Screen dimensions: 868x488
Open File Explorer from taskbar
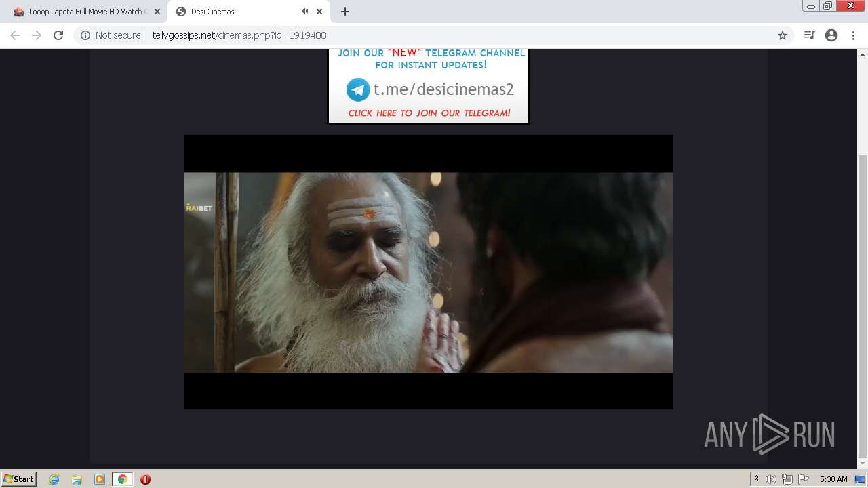(x=77, y=479)
